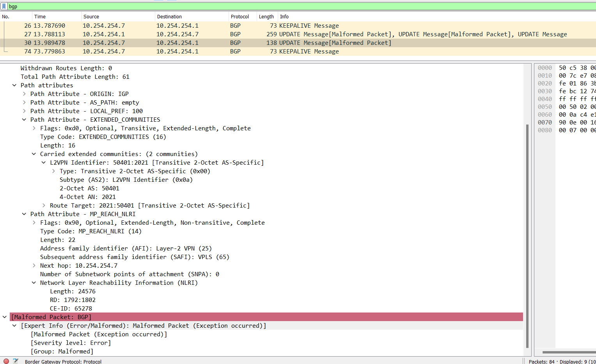Collapse the Expert Info (Error/Malformed) node
The image size is (596, 364).
coord(14,326)
